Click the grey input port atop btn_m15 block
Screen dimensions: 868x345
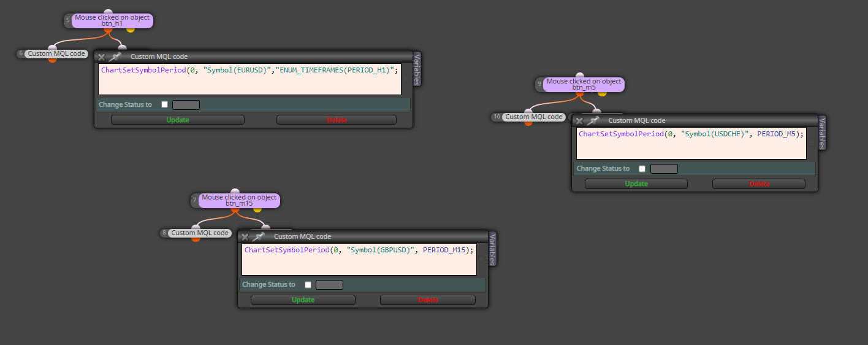point(235,191)
